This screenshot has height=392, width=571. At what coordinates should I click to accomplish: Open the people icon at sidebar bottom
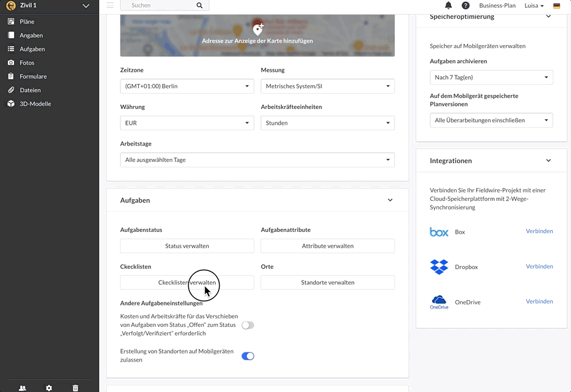pos(23,388)
